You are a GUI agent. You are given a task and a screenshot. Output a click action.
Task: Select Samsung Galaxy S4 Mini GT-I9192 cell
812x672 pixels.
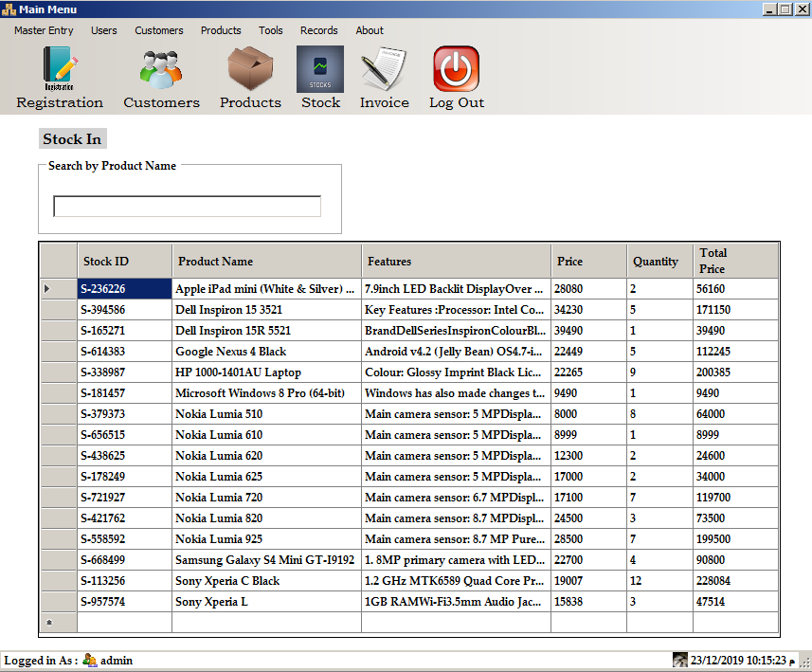pos(266,559)
